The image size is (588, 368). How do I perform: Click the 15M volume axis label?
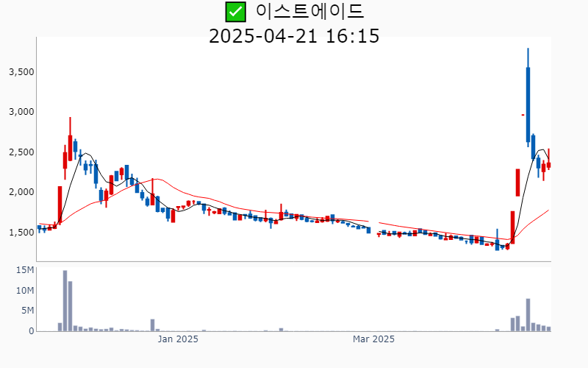click(x=25, y=270)
